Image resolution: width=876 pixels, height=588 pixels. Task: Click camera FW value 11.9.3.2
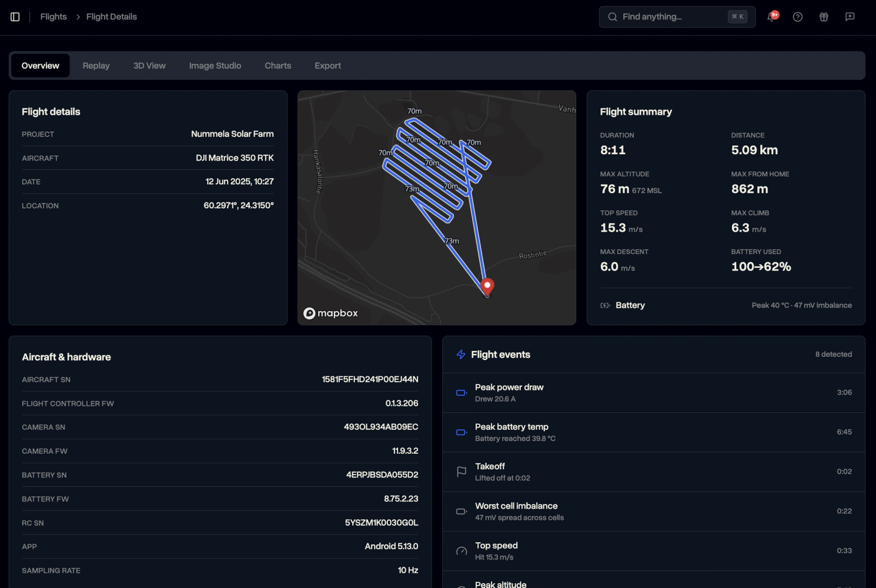pos(405,451)
